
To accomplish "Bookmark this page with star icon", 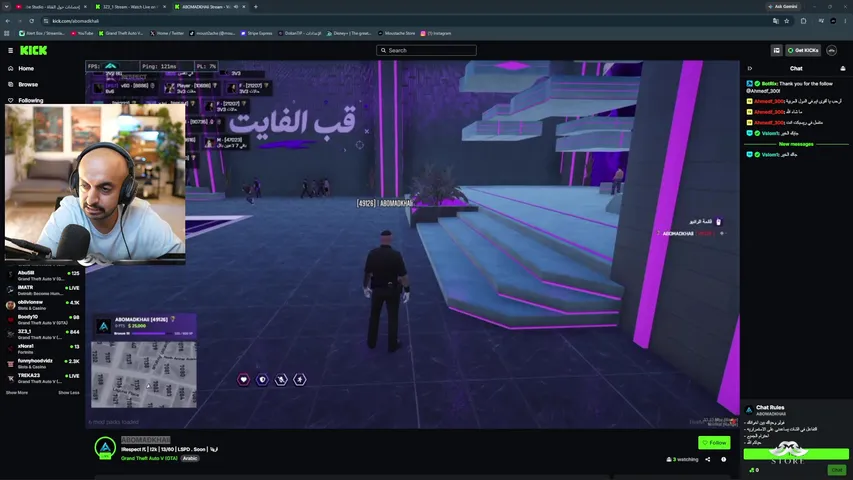I will tap(787, 21).
